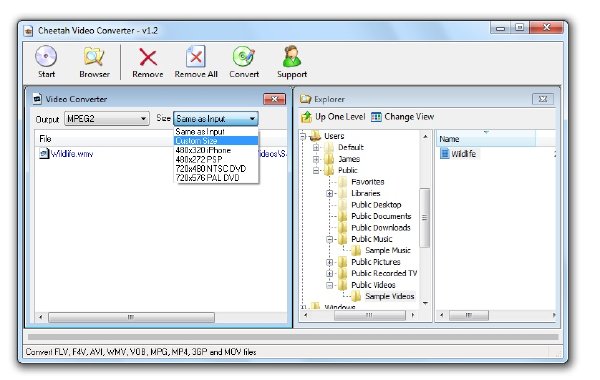Choose Same as Input from size list
The image size is (600, 380).
click(x=216, y=132)
